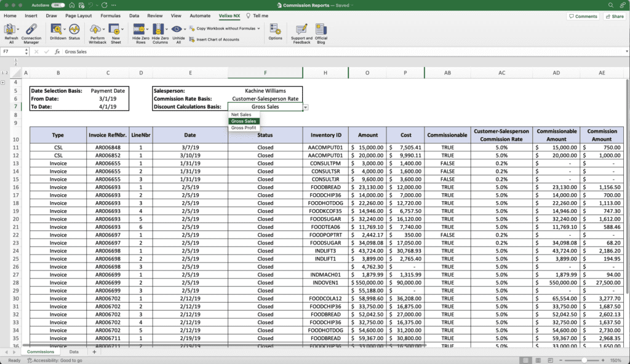The image size is (630, 364).
Task: Click the Comments button
Action: pos(583,16)
